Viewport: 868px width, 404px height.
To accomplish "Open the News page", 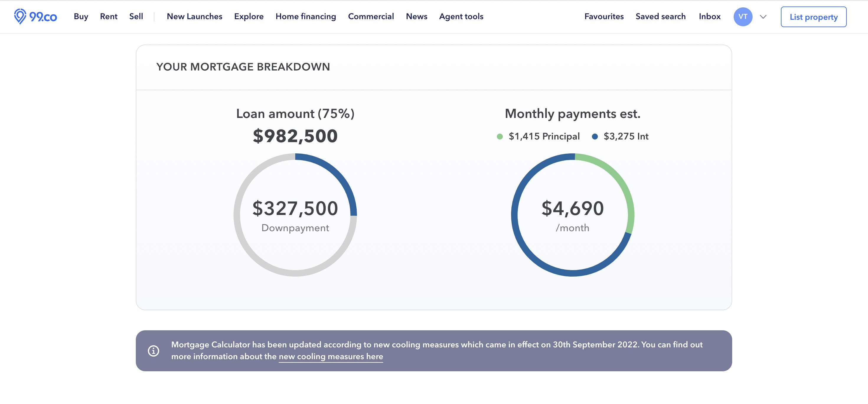I will [417, 17].
